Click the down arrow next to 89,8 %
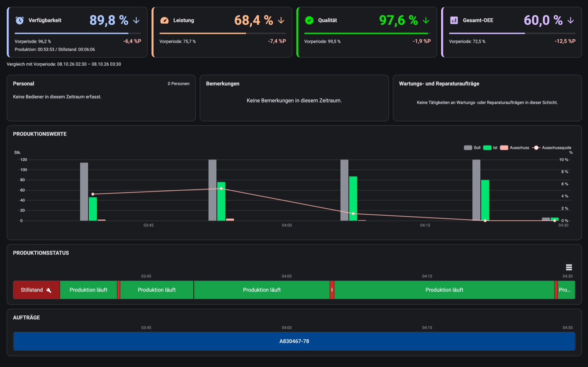Image resolution: width=588 pixels, height=367 pixels. pos(136,20)
